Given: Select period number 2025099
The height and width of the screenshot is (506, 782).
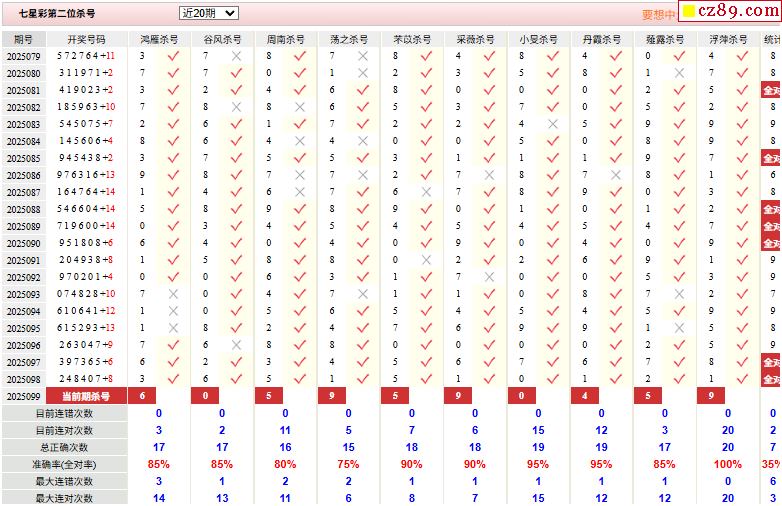Looking at the screenshot, I should [x=23, y=397].
